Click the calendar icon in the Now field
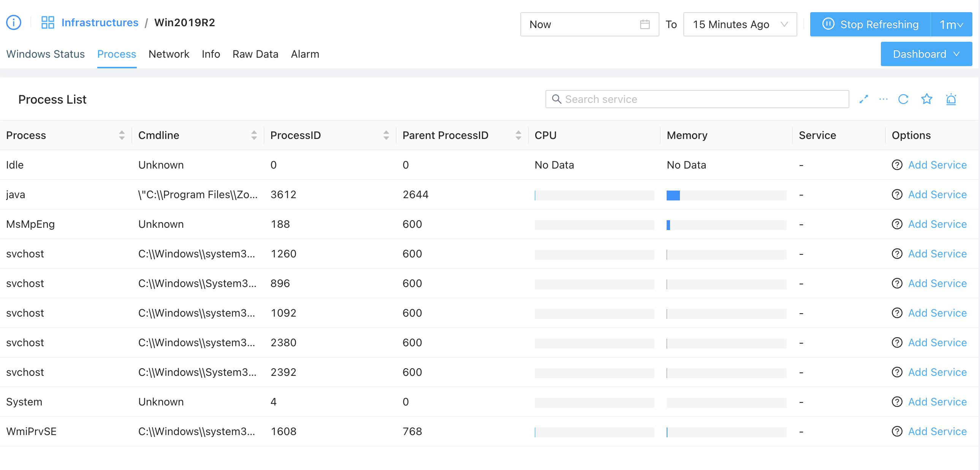This screenshot has width=980, height=470. click(645, 24)
